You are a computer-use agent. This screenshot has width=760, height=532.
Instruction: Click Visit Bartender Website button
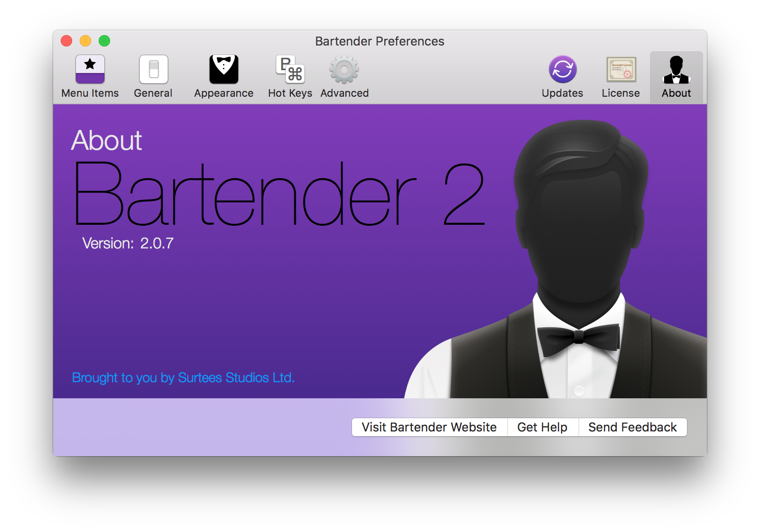click(x=429, y=427)
